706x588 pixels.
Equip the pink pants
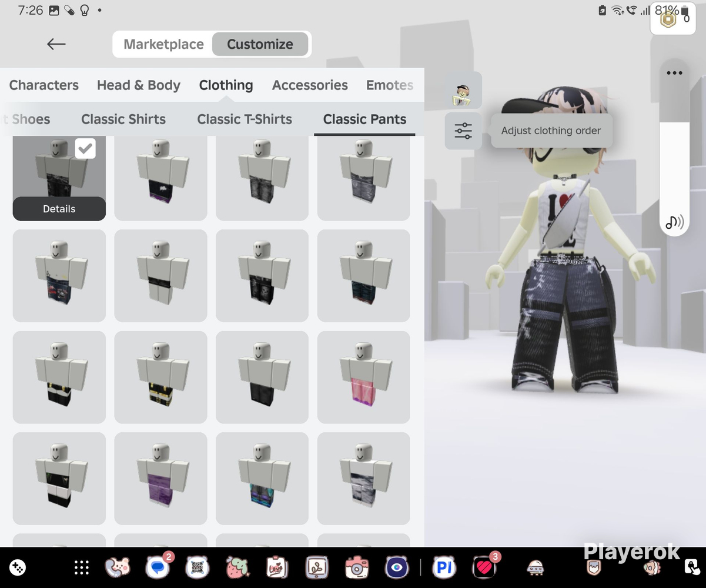[x=364, y=377]
